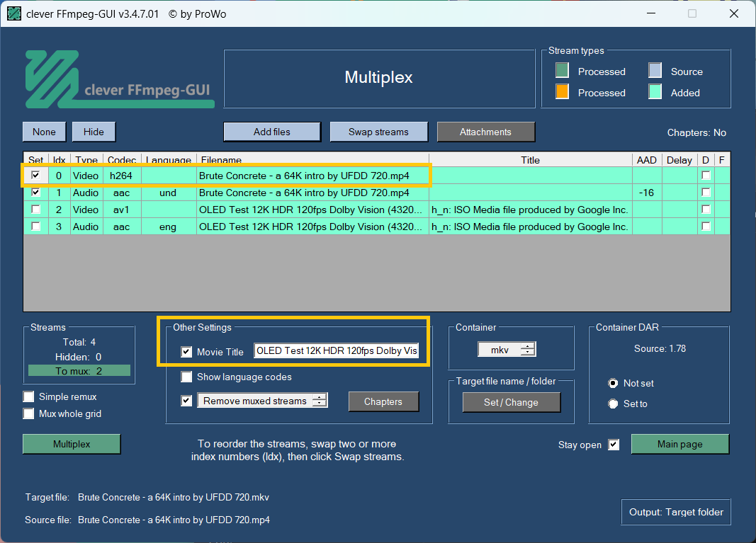Open the Attachments button
Viewport: 756px width, 543px height.
pyautogui.click(x=485, y=132)
